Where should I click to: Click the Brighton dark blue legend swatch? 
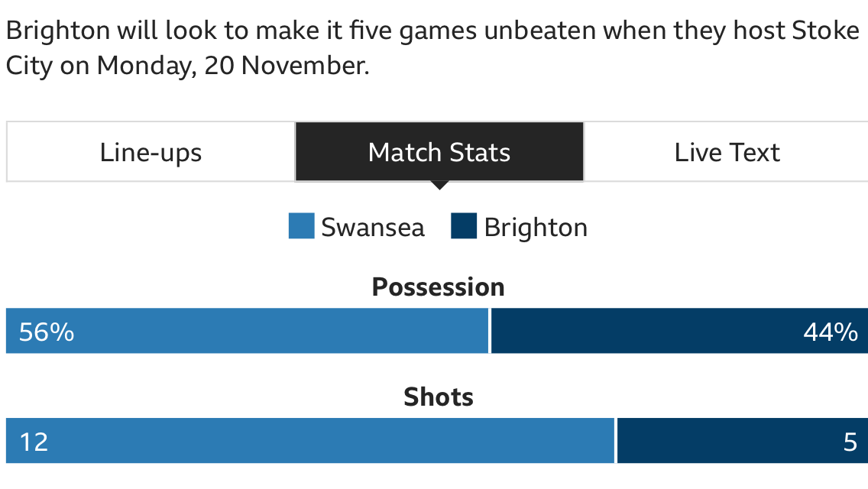(x=464, y=226)
